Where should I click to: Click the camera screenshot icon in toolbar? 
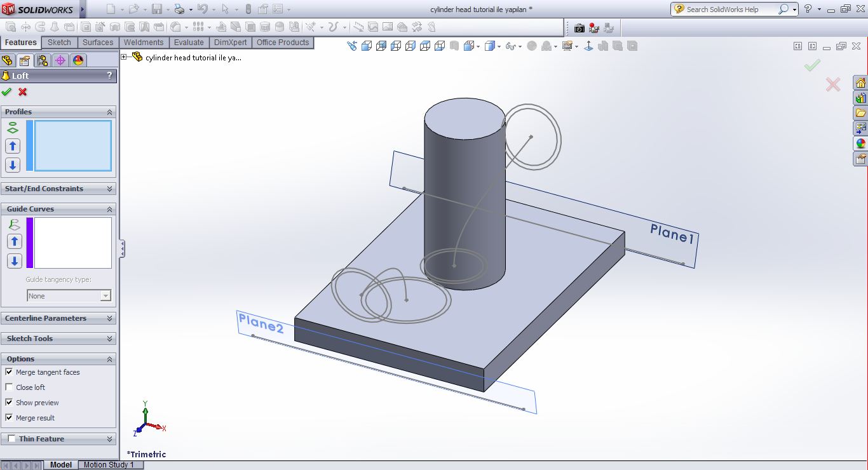[579, 28]
